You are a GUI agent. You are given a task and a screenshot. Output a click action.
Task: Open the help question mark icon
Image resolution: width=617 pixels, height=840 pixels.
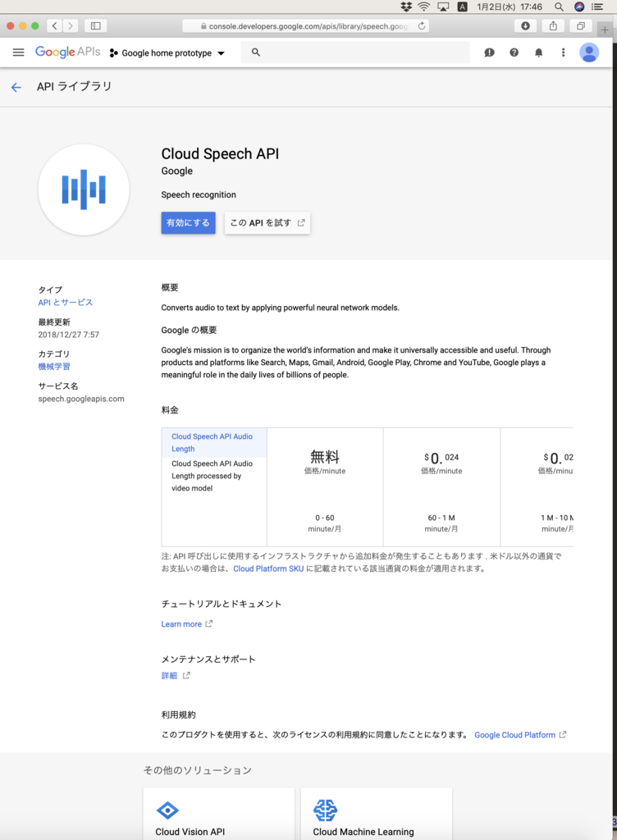(x=514, y=52)
